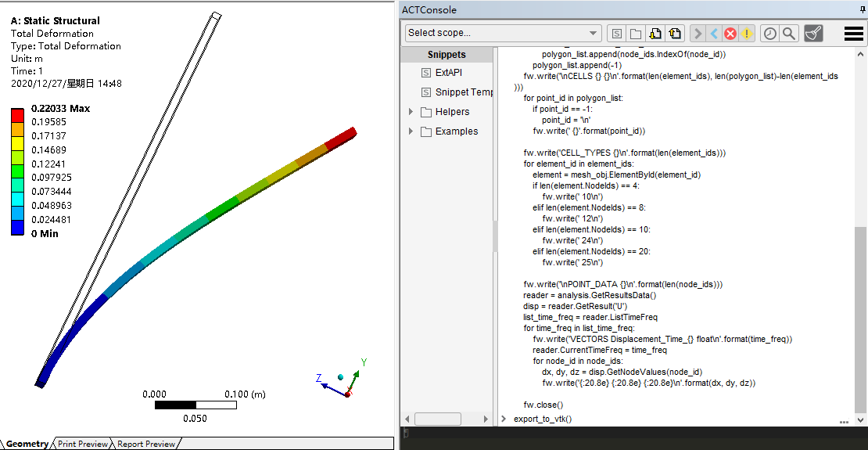Click the yellow 0.17137 legend band

(x=18, y=143)
